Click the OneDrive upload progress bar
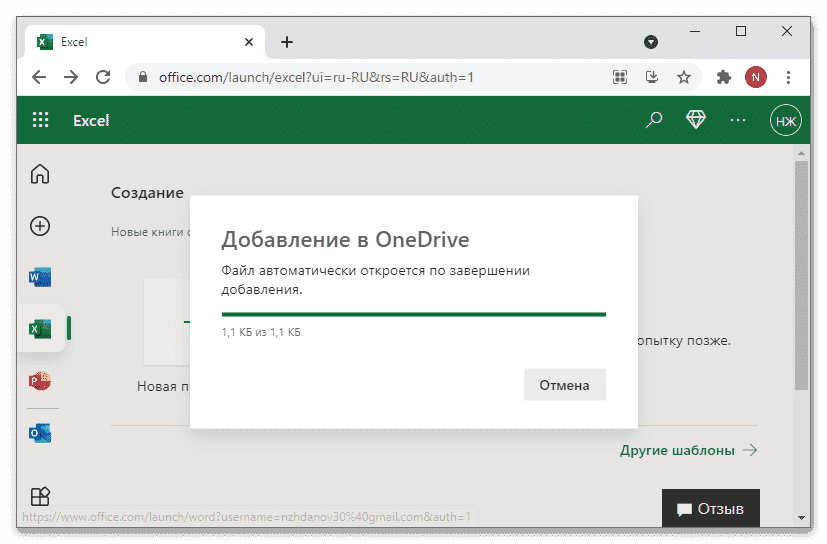This screenshot has width=827, height=544. [x=413, y=314]
